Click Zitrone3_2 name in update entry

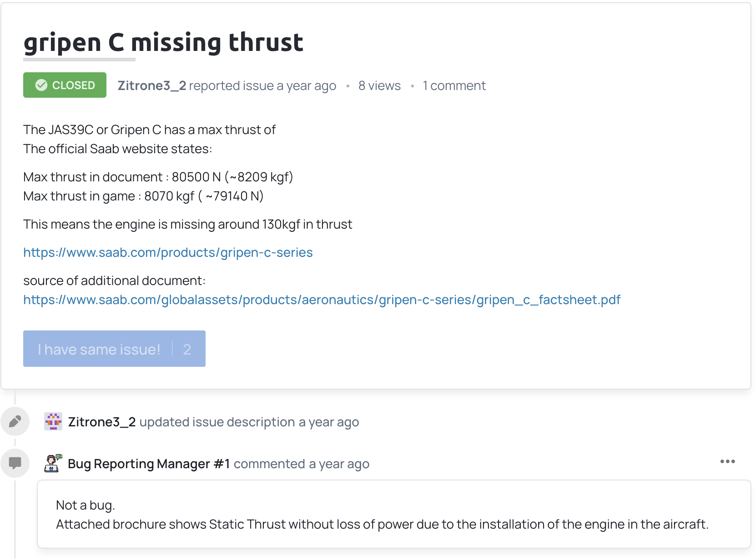coord(102,422)
